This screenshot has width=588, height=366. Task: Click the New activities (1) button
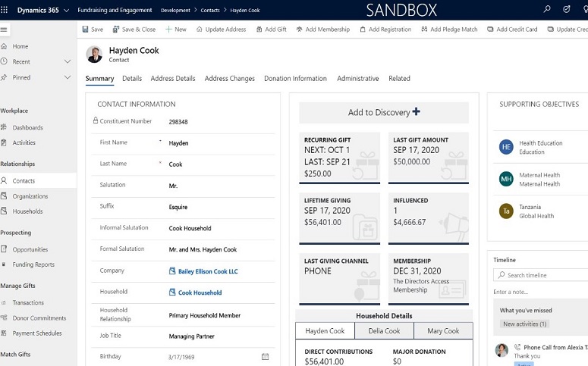[x=525, y=324]
